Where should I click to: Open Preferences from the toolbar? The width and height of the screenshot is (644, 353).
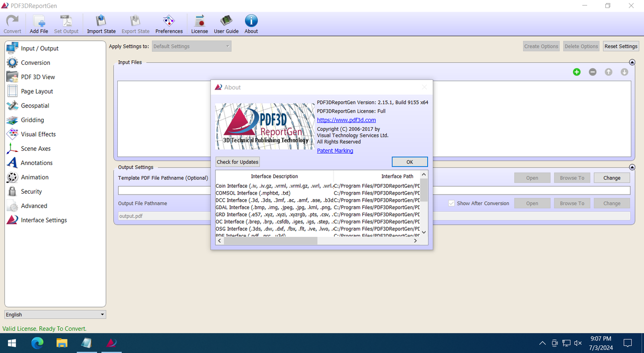pyautogui.click(x=169, y=24)
